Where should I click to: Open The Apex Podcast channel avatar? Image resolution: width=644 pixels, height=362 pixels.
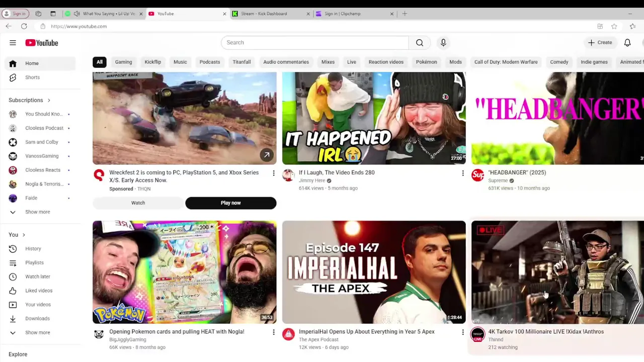coord(288,334)
